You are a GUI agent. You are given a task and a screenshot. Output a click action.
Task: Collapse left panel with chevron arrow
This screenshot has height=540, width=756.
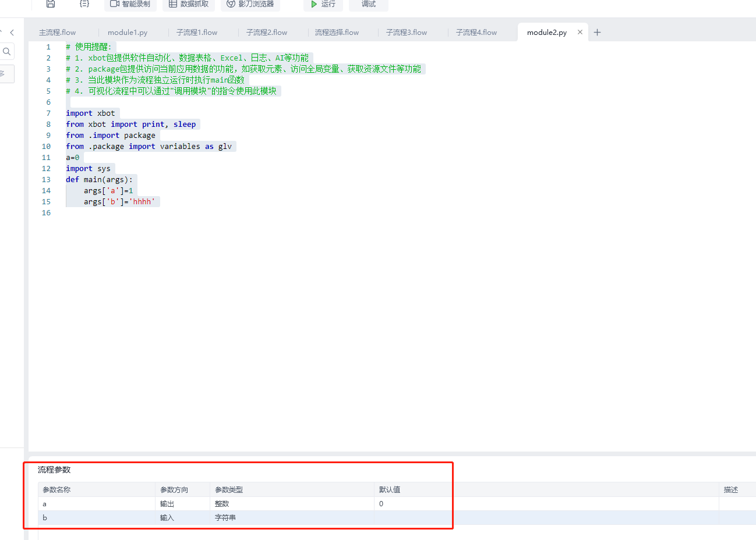[12, 33]
